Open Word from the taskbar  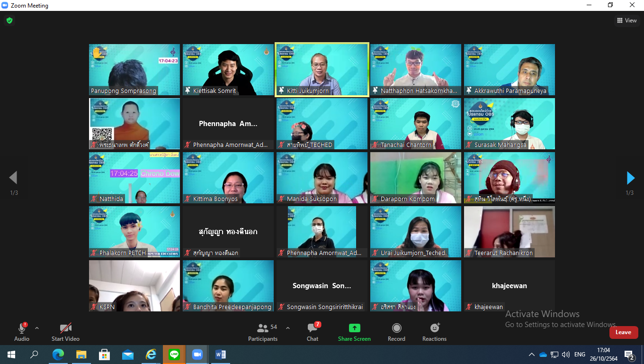click(x=220, y=354)
